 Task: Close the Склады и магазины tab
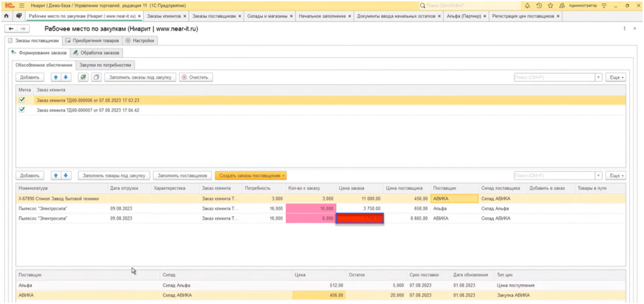coord(291,16)
